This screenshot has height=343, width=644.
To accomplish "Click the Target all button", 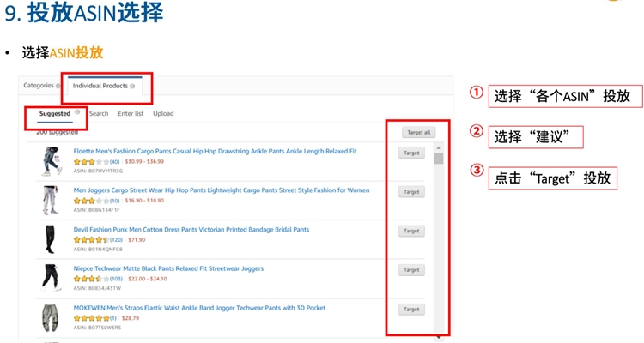I will 418,133.
